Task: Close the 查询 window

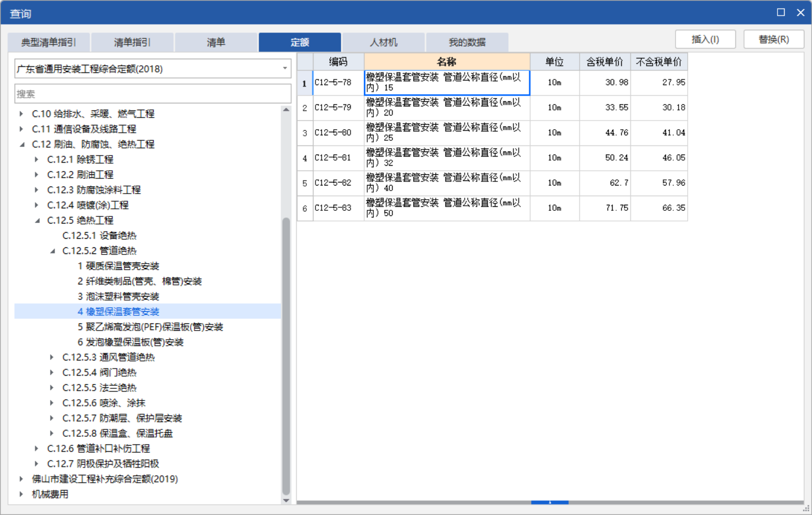Action: (x=801, y=13)
